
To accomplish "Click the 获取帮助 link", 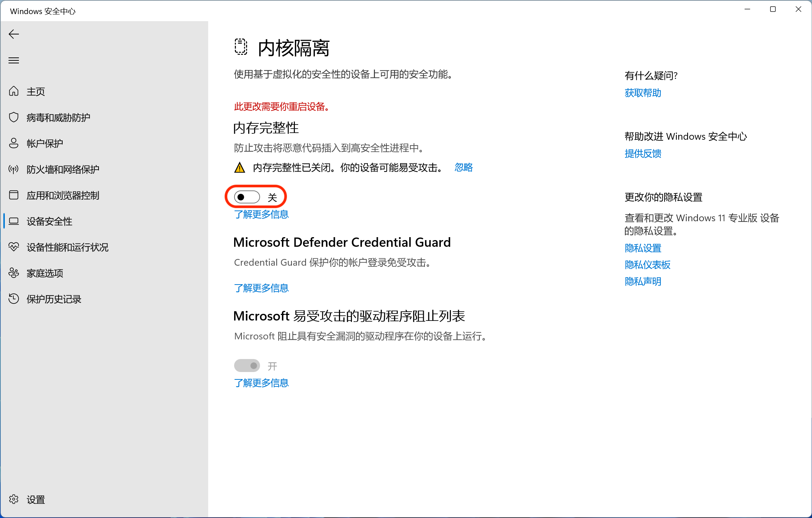I will [643, 93].
